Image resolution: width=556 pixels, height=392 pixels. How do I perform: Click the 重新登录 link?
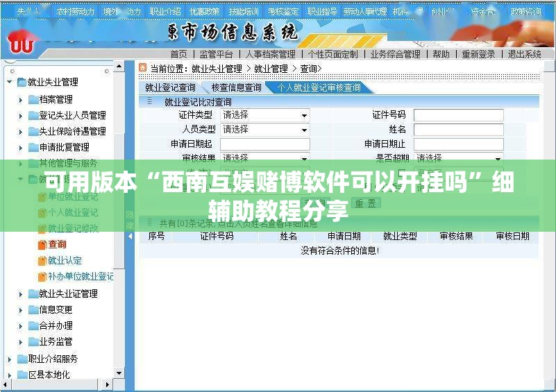478,54
